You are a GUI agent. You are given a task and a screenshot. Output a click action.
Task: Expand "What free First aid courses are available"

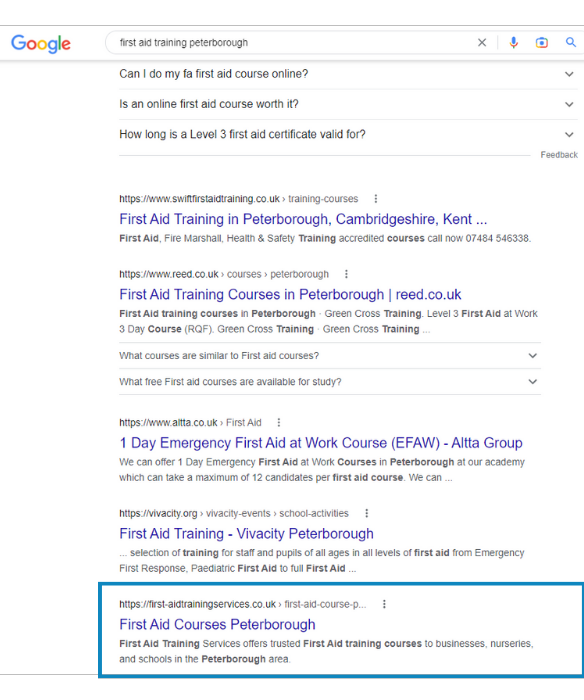tap(330, 382)
